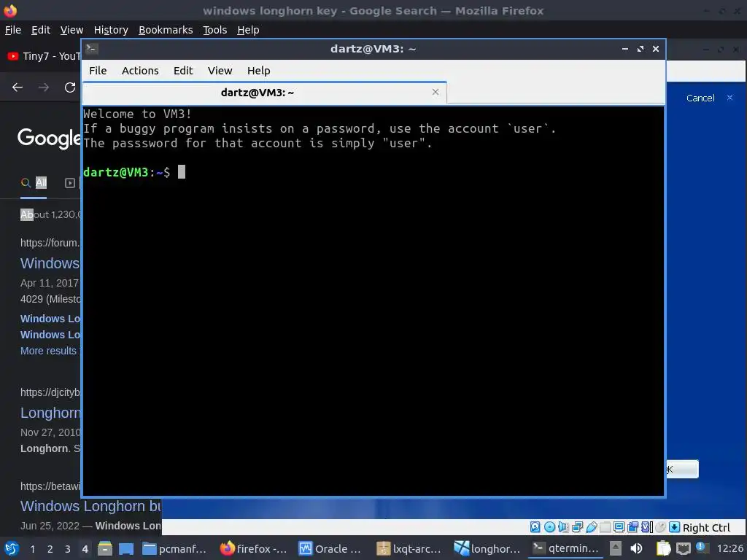The image size is (747, 560).
Task: Open QTerminal Edit menu
Action: point(183,71)
